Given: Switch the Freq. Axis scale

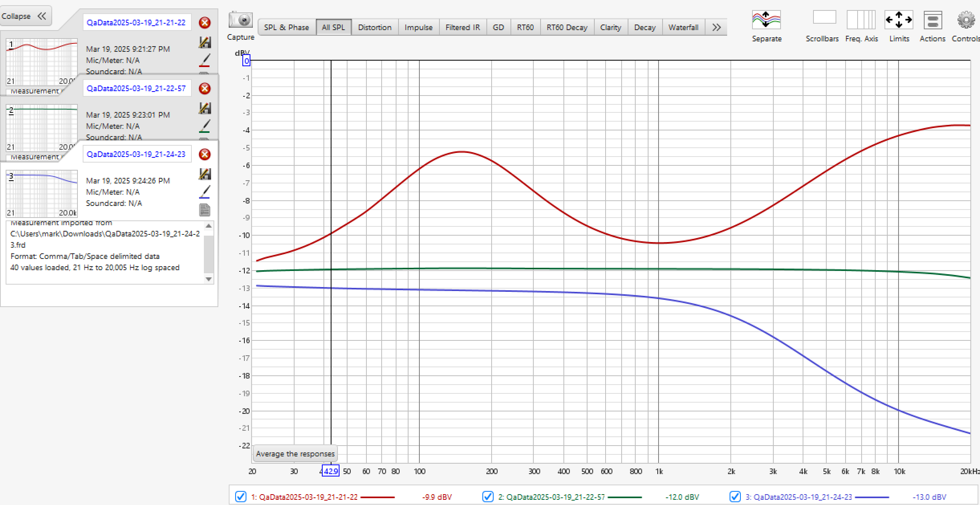Looking at the screenshot, I should coord(861,20).
